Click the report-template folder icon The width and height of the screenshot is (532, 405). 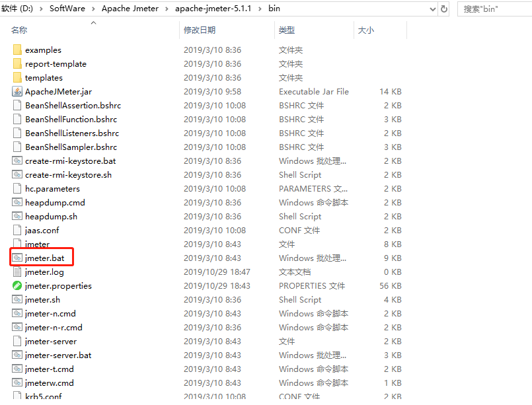coord(17,64)
